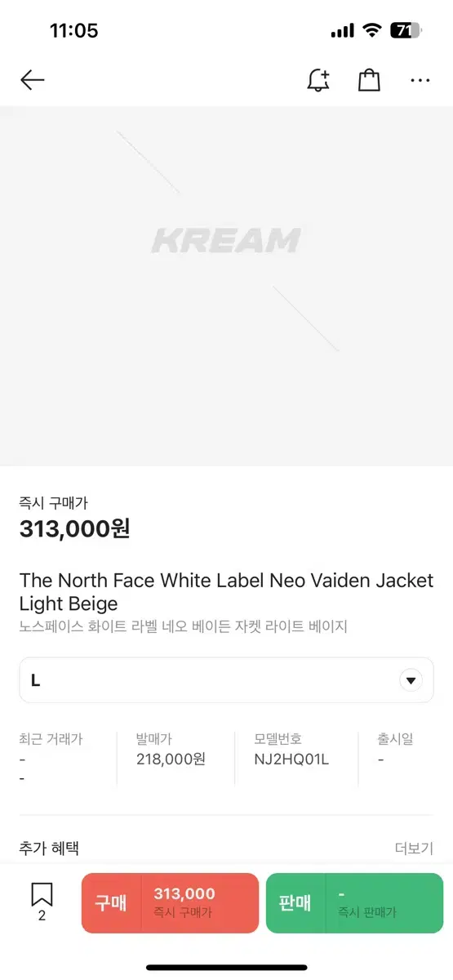
Task: Select the model number NJ2HQ01L
Action: tap(291, 759)
